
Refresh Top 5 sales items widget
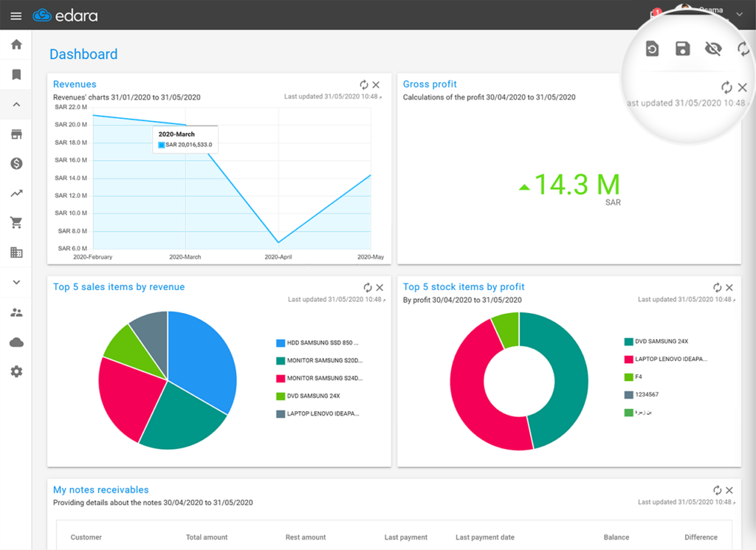pos(368,288)
